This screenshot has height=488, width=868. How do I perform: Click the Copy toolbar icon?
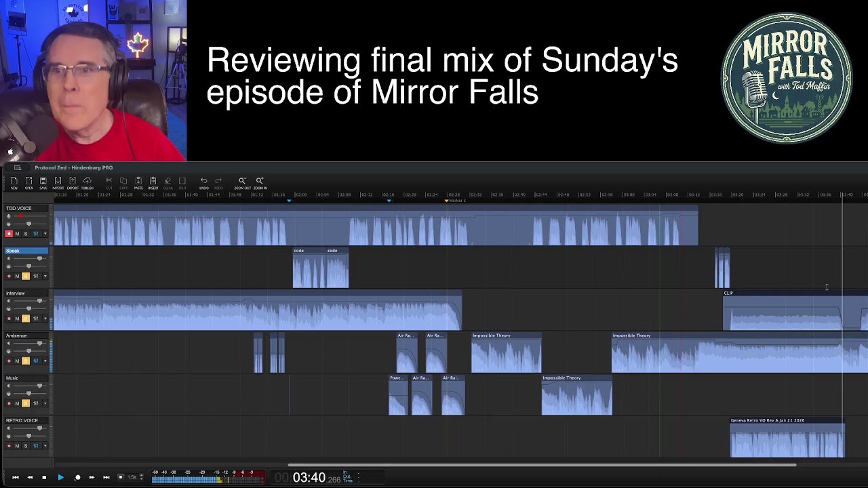(123, 181)
